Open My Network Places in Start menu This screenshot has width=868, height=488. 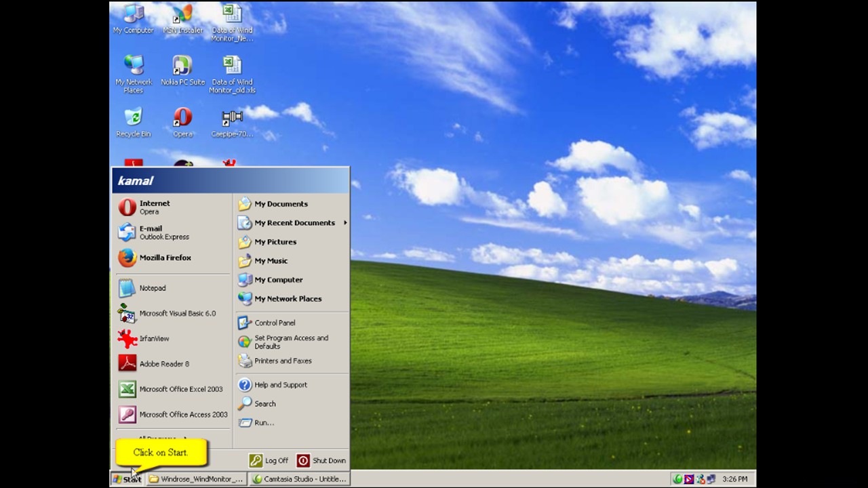292,299
